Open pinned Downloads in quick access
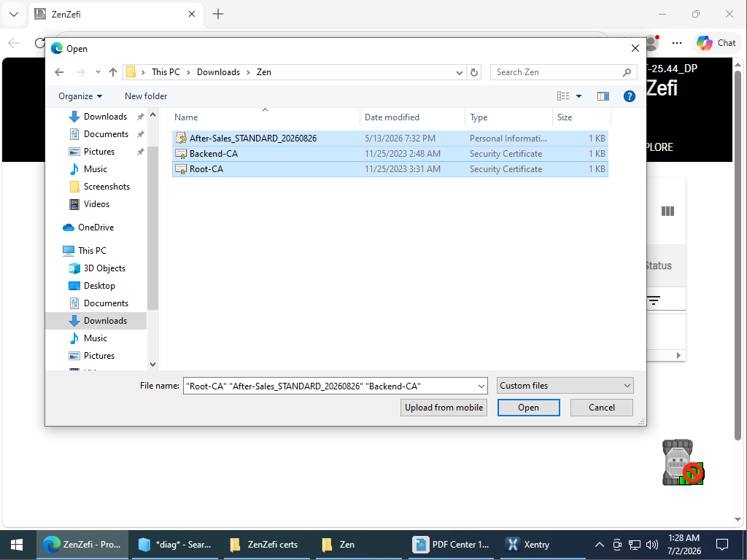This screenshot has width=747, height=560. (105, 117)
